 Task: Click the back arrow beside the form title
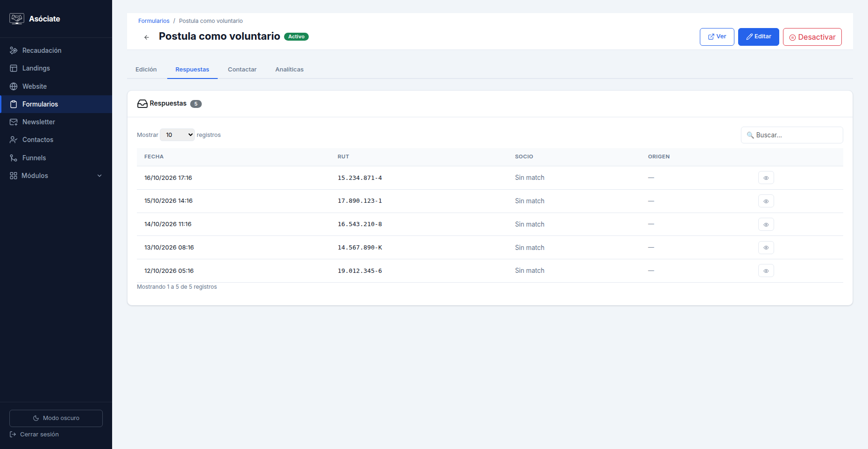pyautogui.click(x=147, y=37)
